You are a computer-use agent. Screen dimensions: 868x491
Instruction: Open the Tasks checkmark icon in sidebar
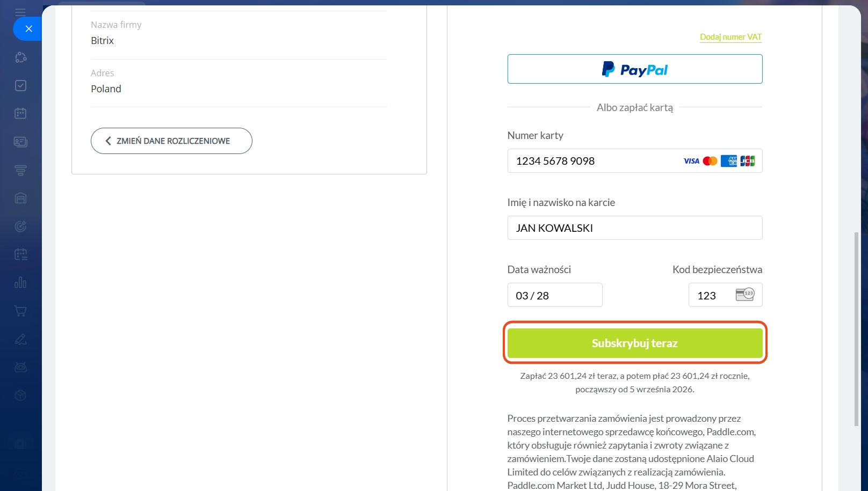20,85
